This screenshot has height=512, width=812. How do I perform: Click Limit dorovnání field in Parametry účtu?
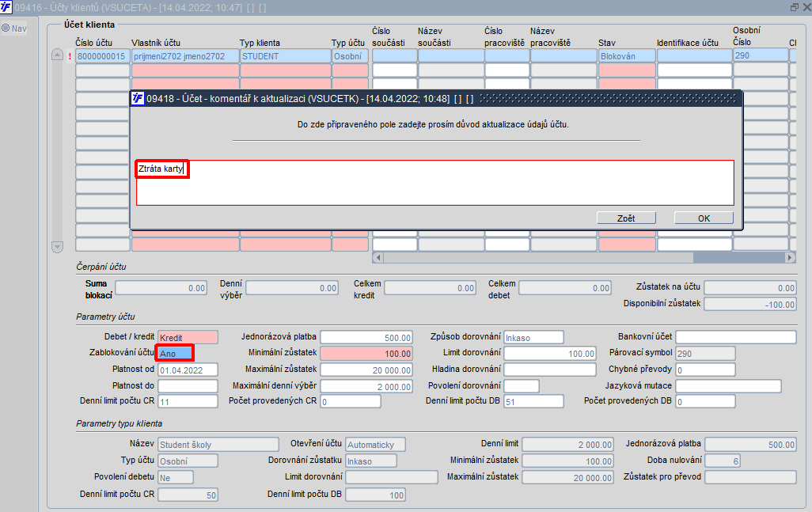coord(550,354)
